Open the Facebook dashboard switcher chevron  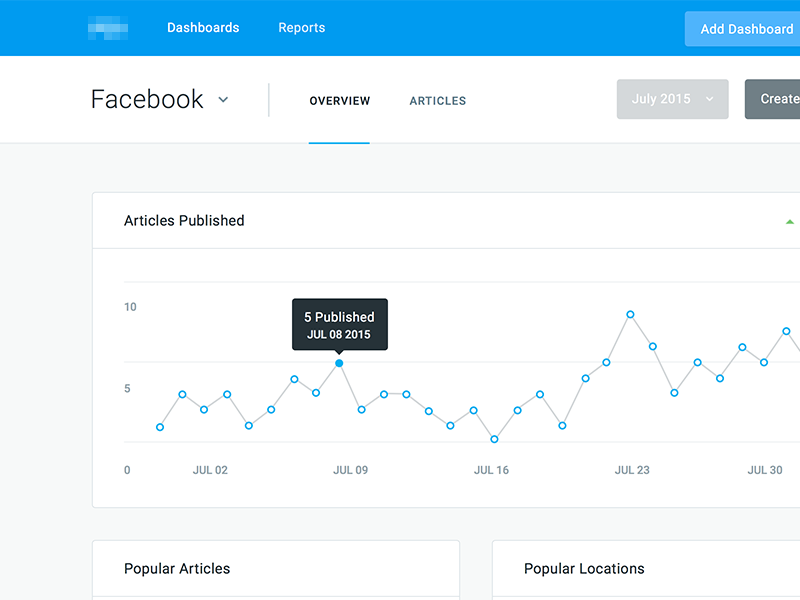[x=222, y=100]
